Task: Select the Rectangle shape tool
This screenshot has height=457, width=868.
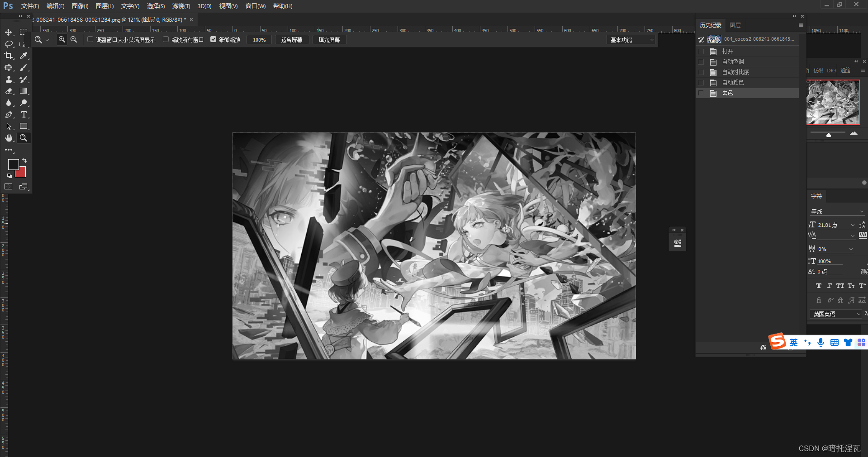Action: (24, 126)
